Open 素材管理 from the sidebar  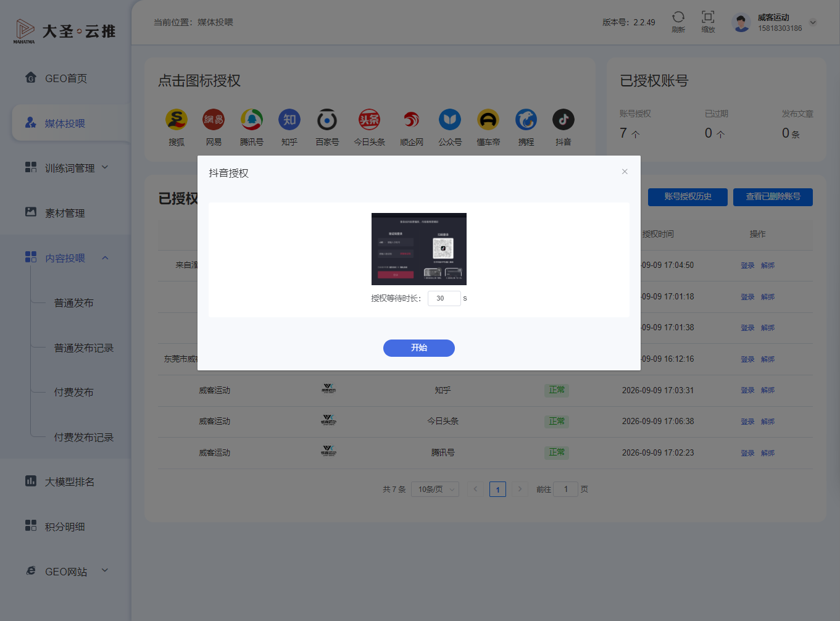(65, 213)
